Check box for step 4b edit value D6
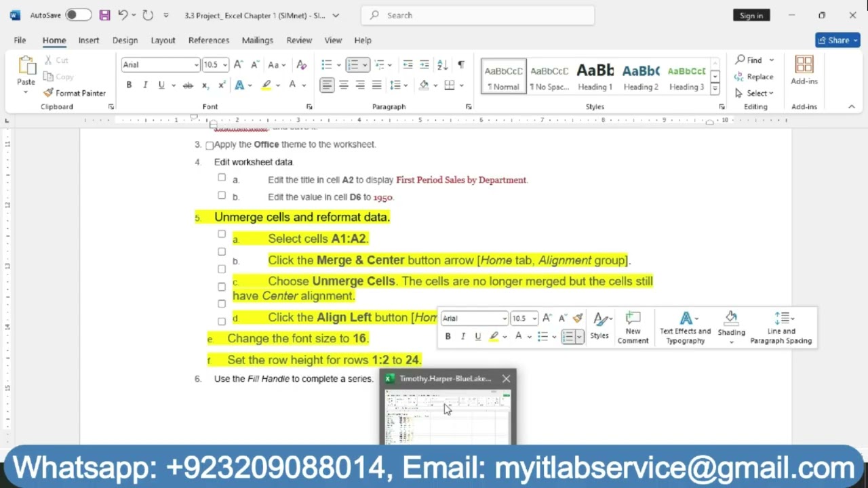The height and width of the screenshot is (488, 868). [x=222, y=195]
